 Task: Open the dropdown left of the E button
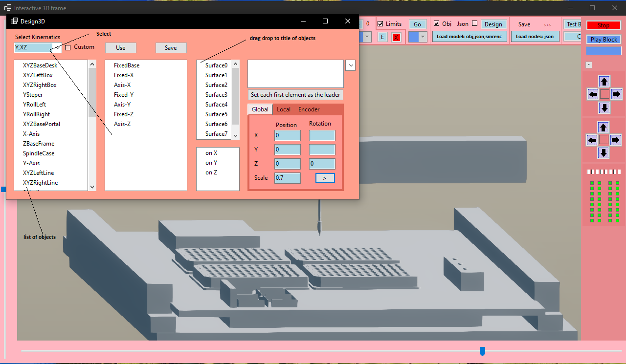pyautogui.click(x=367, y=37)
